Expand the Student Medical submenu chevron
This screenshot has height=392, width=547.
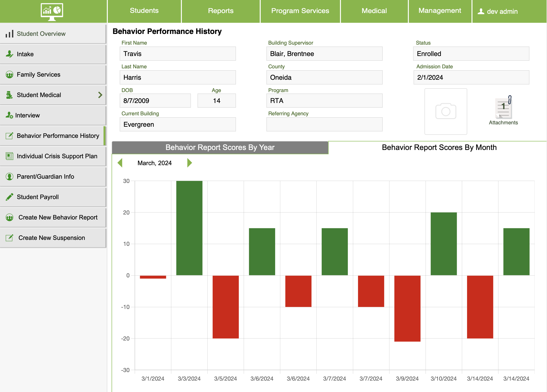[x=100, y=95]
